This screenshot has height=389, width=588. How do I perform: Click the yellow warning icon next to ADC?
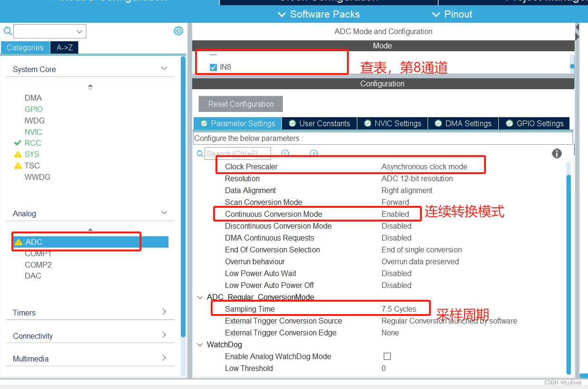(18, 242)
